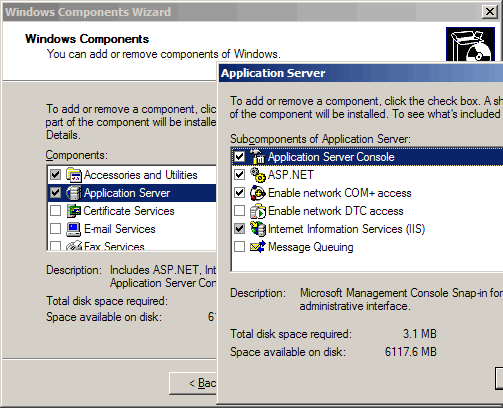This screenshot has width=503, height=408.
Task: Select the Message Queuing row text
Action: point(311,247)
